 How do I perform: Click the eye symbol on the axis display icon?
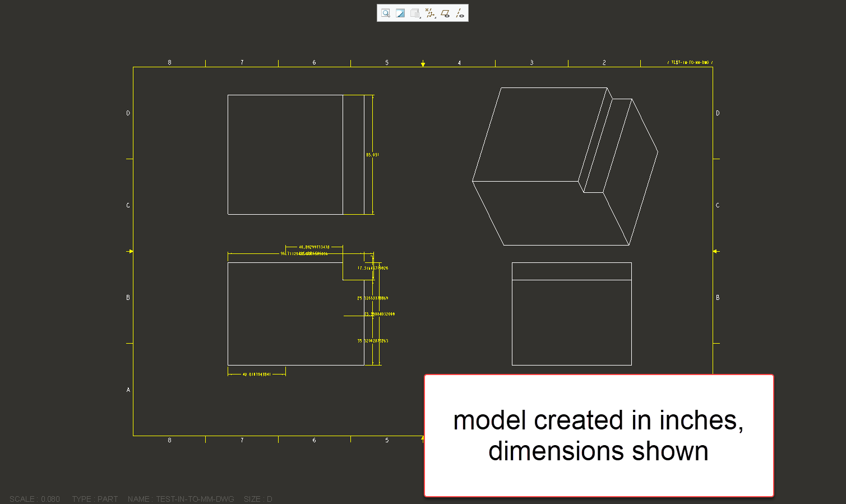pos(462,16)
